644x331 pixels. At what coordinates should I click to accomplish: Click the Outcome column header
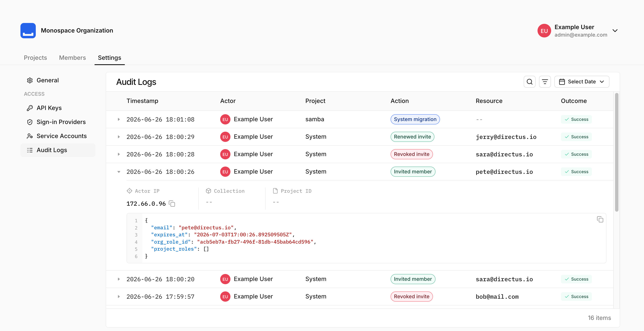pyautogui.click(x=574, y=101)
